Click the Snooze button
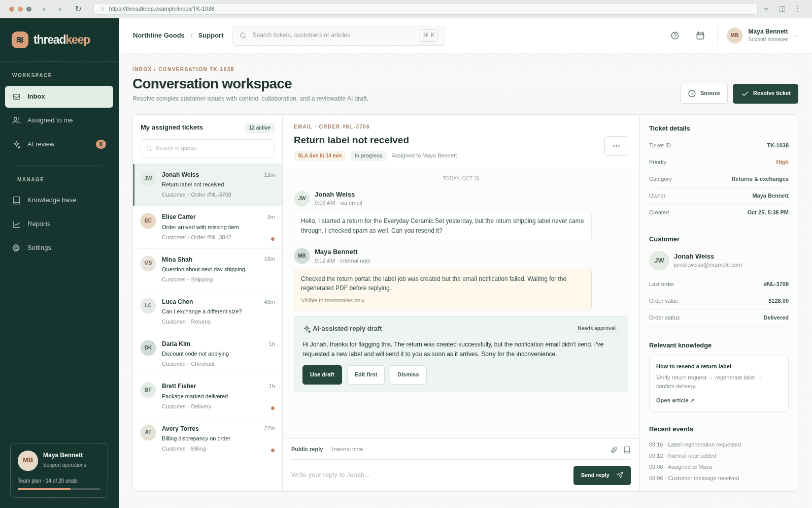Viewport: 812px width, 508px height. [704, 93]
